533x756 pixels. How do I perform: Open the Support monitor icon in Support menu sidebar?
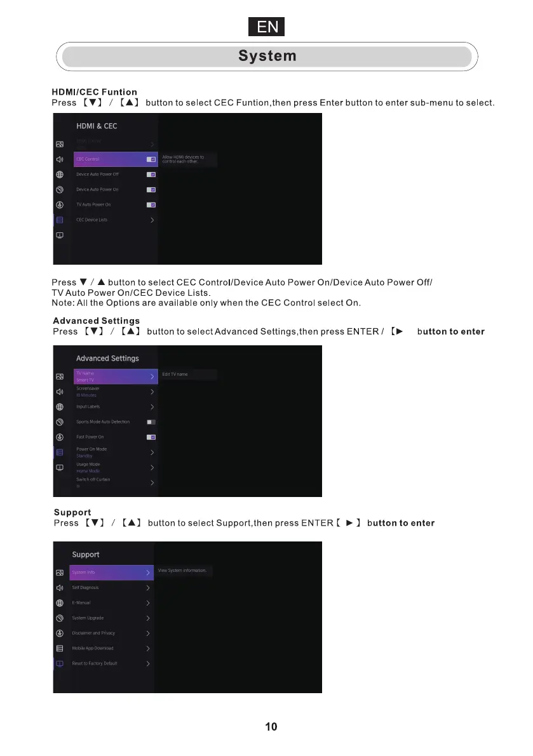60,664
